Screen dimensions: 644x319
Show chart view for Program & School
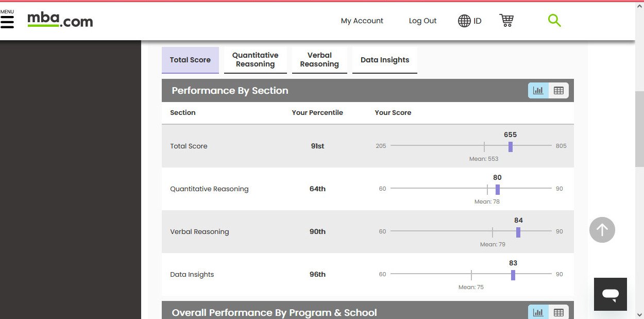[x=538, y=312]
